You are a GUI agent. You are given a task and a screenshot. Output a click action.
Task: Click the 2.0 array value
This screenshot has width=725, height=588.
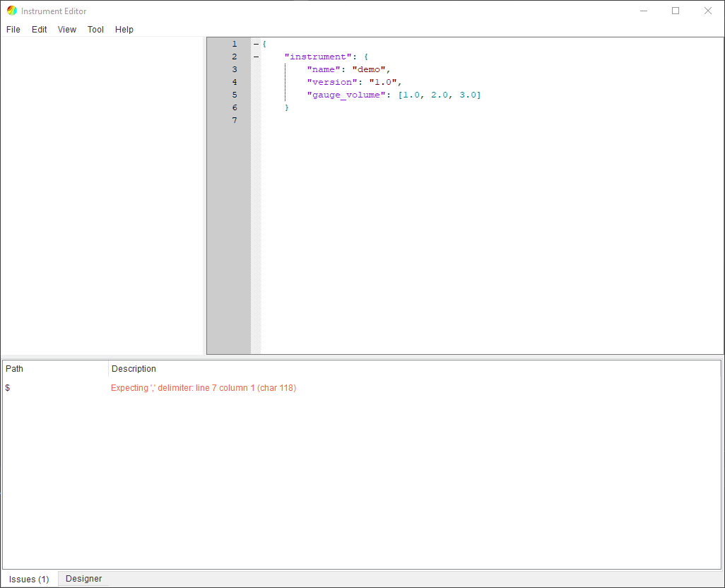(440, 95)
